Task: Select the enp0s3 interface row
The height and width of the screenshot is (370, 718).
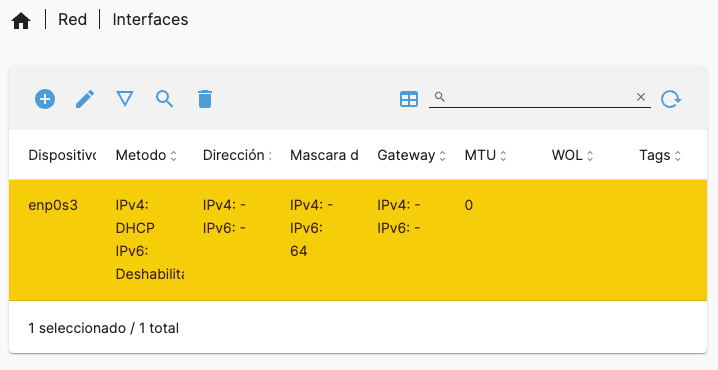Action: click(x=358, y=240)
